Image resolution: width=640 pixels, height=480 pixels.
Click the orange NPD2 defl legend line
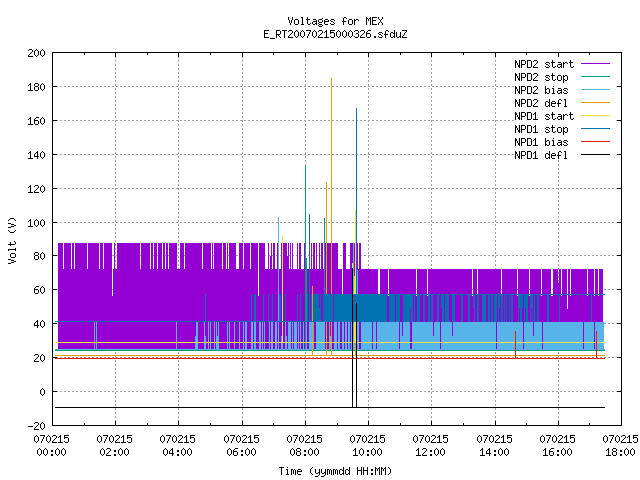pos(595,103)
